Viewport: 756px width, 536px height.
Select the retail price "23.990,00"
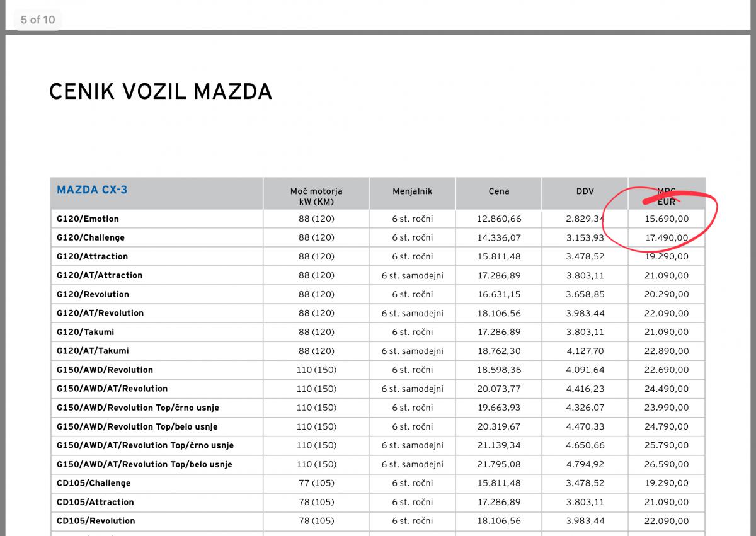[667, 408]
